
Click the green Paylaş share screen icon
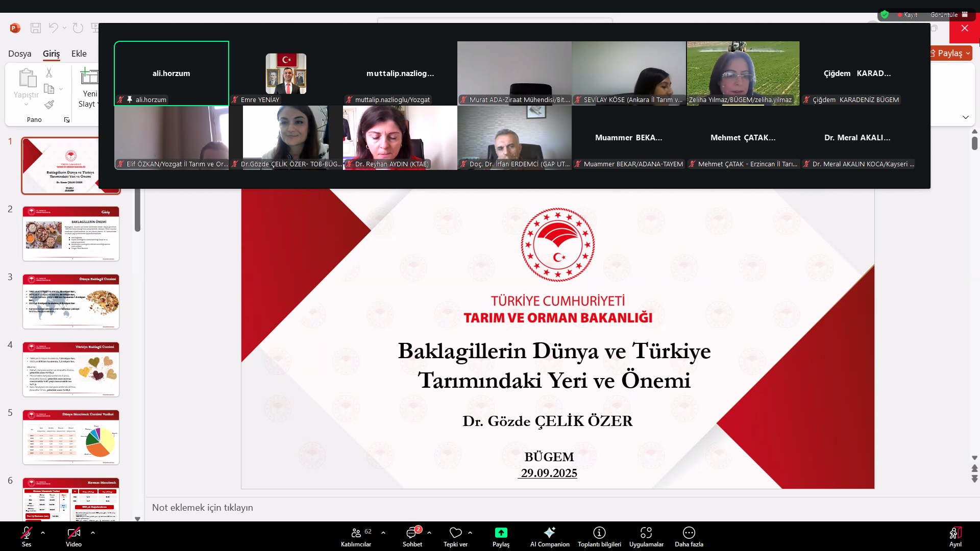point(501,533)
